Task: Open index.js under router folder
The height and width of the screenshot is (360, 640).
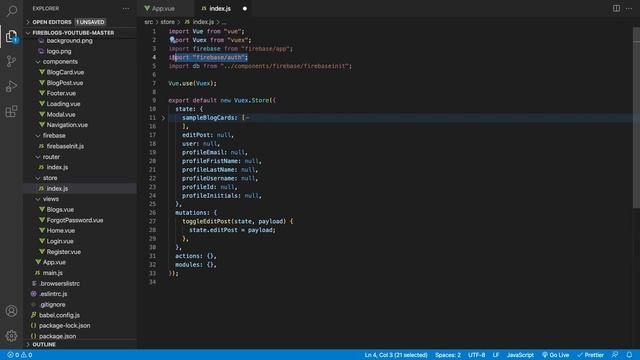Action: (57, 167)
